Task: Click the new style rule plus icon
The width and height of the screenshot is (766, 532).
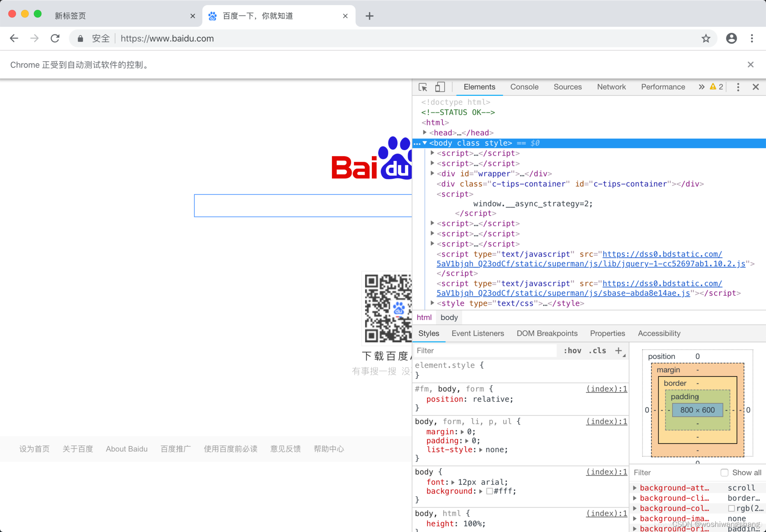Action: point(618,350)
